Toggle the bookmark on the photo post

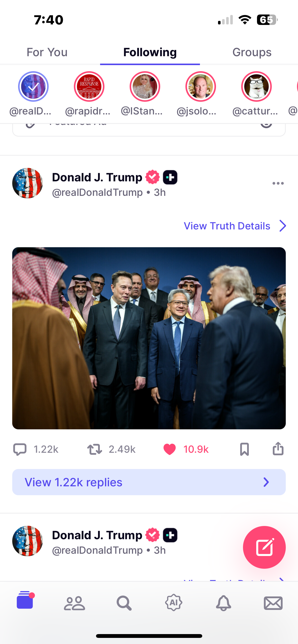click(244, 449)
